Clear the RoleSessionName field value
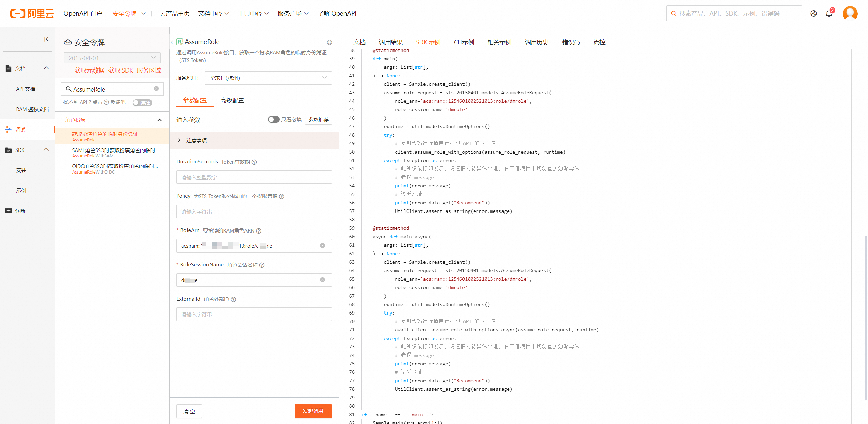This screenshot has height=424, width=868. pos(322,280)
